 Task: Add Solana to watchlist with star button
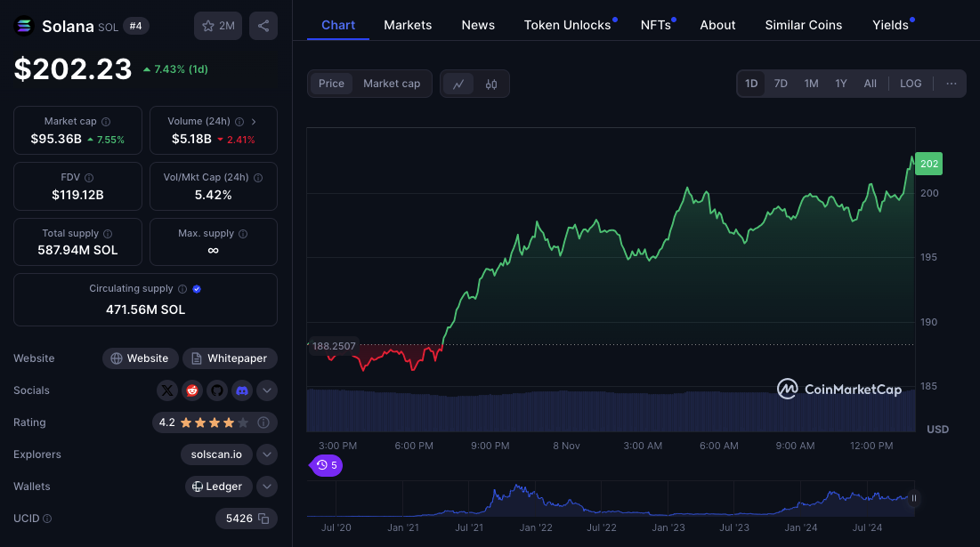[218, 26]
